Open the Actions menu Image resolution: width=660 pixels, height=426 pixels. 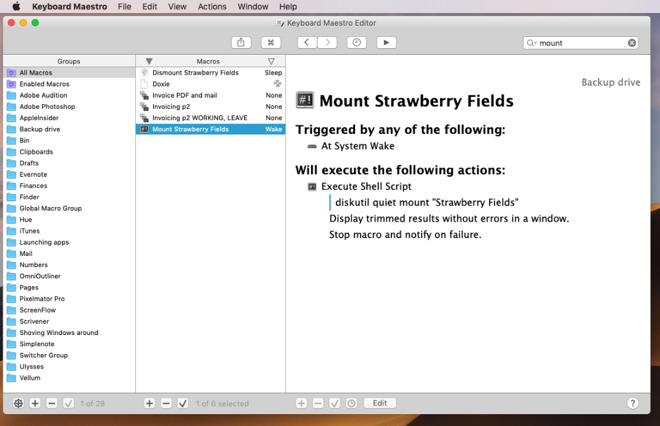212,6
